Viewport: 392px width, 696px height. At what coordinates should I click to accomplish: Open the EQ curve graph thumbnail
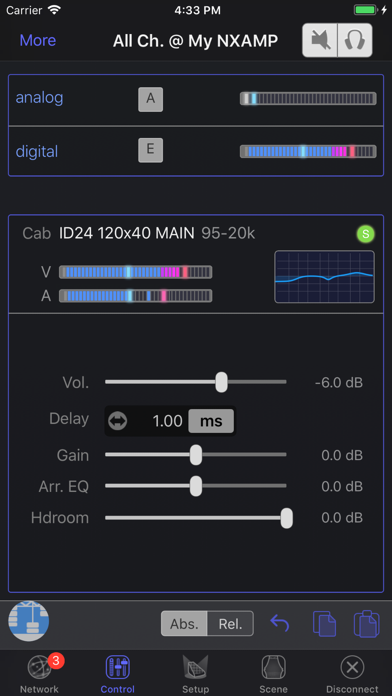pyautogui.click(x=324, y=277)
